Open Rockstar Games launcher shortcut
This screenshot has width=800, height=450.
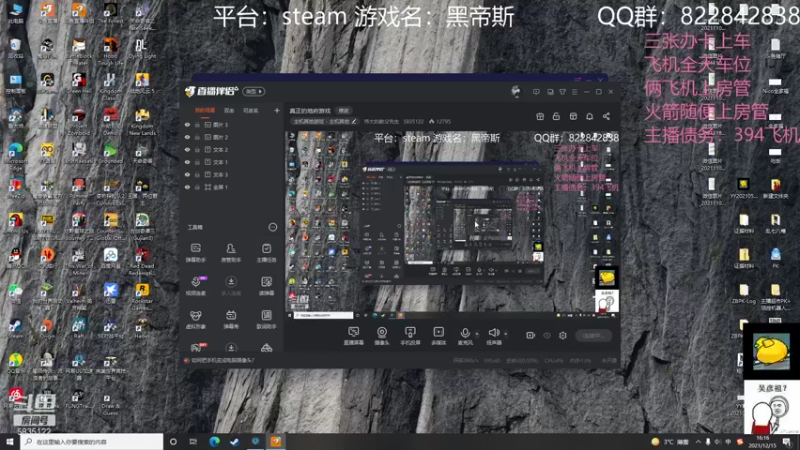click(x=142, y=296)
